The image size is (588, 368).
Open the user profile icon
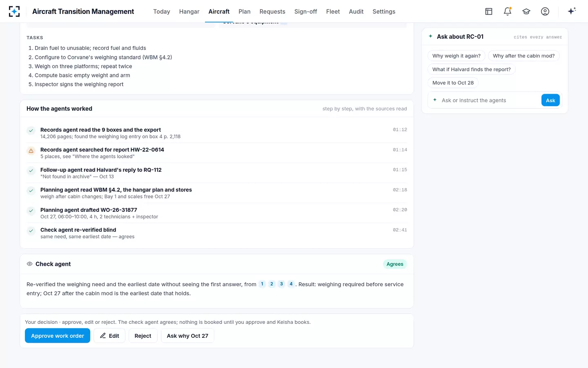pyautogui.click(x=545, y=11)
